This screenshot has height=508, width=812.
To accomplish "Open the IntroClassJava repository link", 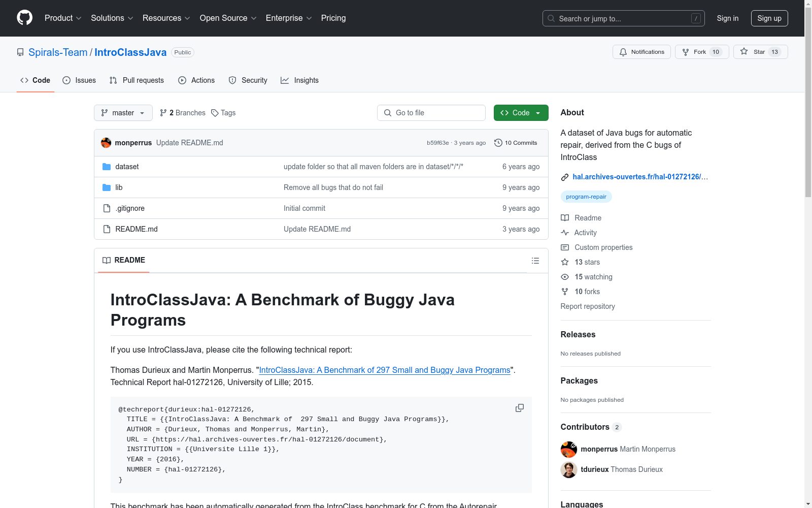I will 130,52.
